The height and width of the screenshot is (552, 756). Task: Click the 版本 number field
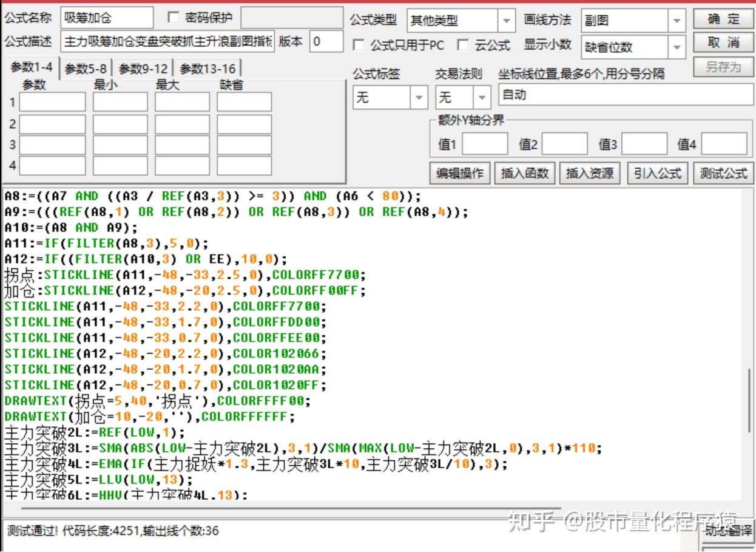pos(326,42)
